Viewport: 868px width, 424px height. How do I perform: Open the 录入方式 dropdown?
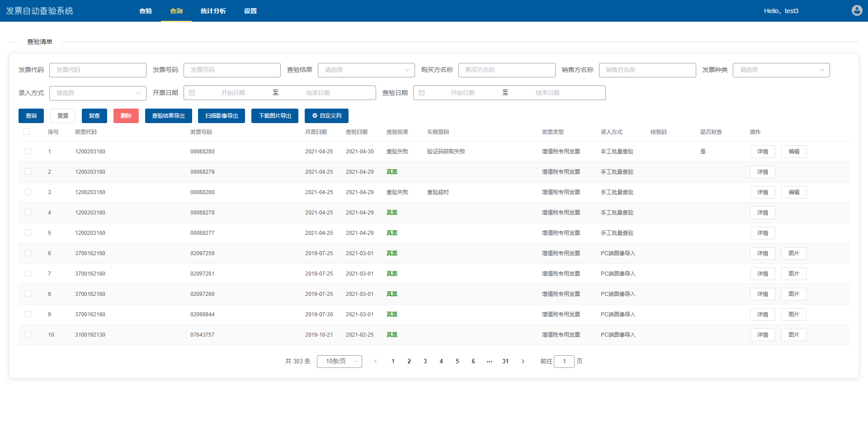[98, 93]
